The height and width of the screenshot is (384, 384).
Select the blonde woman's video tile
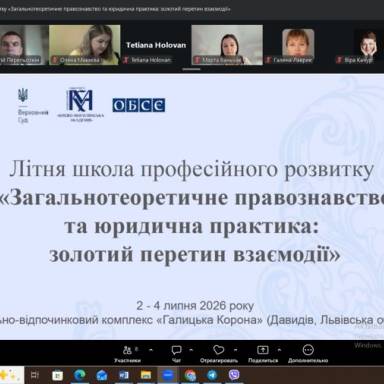(85, 45)
